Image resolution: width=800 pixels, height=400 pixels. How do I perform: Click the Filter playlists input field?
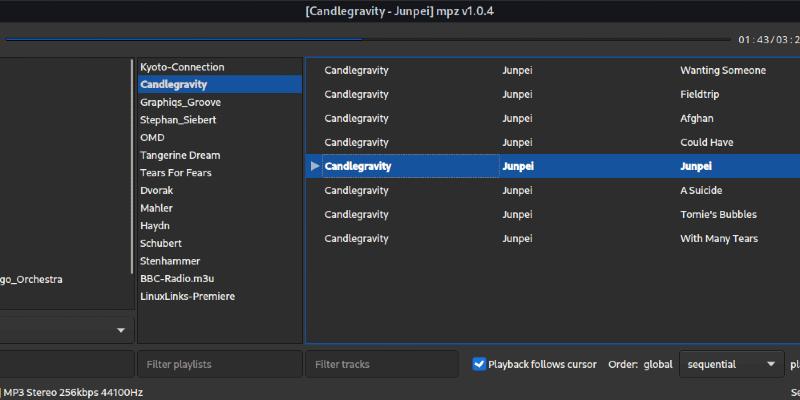pos(219,365)
